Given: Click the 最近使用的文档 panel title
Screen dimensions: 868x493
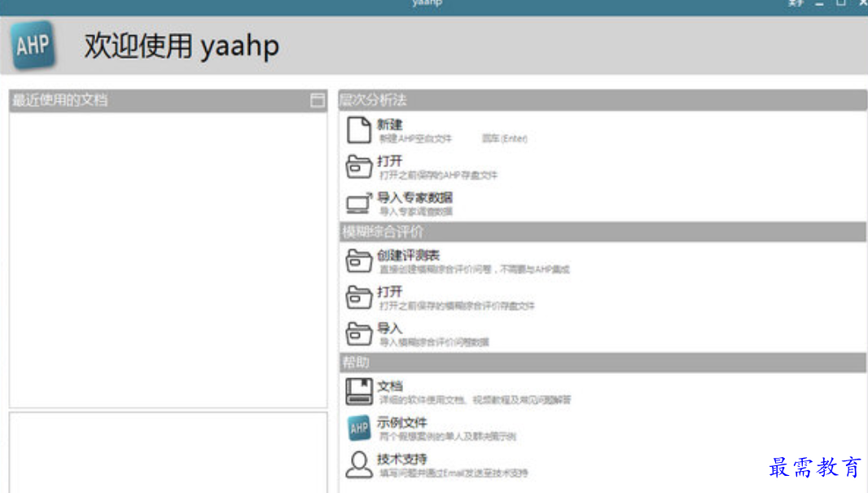Looking at the screenshot, I should [x=59, y=100].
